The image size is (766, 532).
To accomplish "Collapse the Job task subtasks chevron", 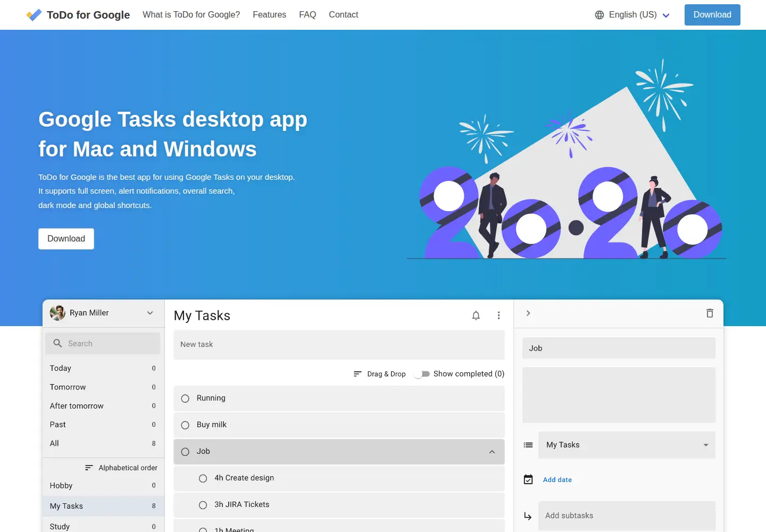I will (492, 452).
